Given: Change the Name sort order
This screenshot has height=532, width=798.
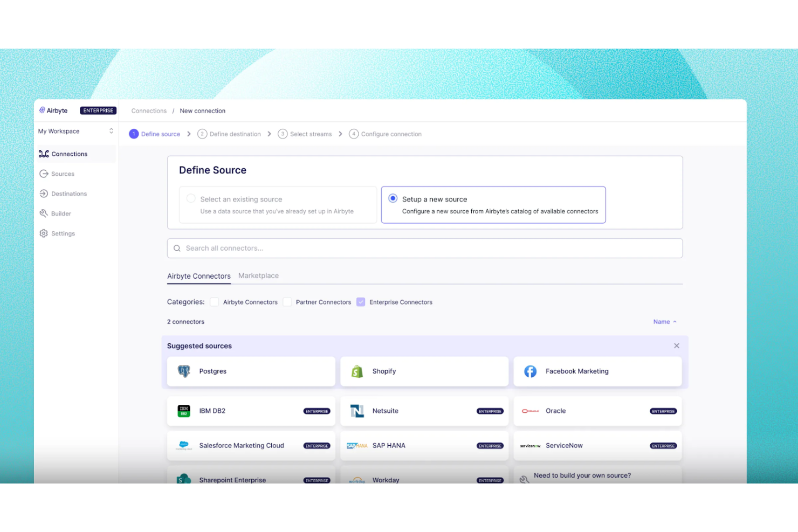Looking at the screenshot, I should click(664, 321).
